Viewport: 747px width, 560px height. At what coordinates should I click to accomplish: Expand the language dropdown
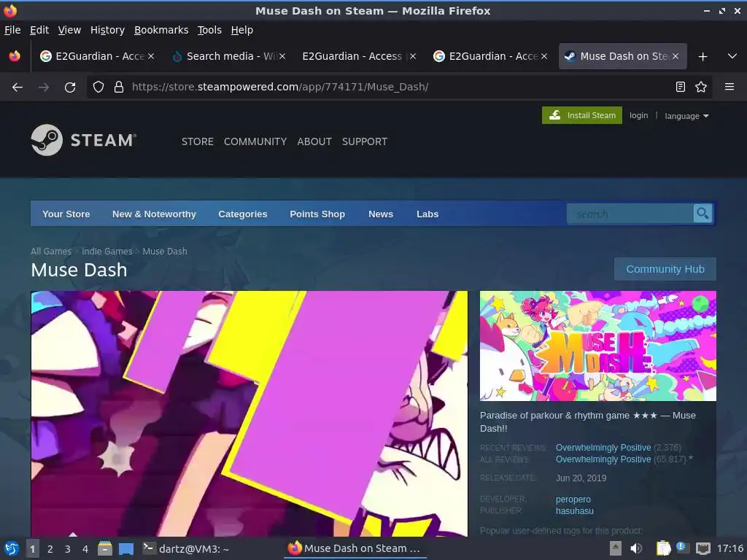point(686,116)
